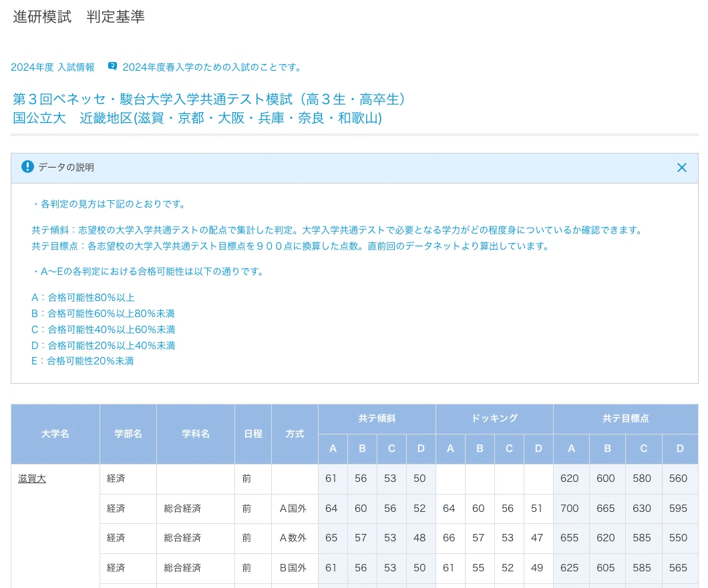Click the 大学名 column header
The image size is (708, 588).
[55, 434]
